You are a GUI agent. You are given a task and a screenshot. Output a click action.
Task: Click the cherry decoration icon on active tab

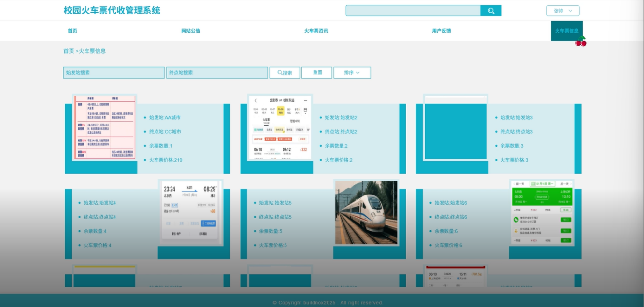pos(581,42)
